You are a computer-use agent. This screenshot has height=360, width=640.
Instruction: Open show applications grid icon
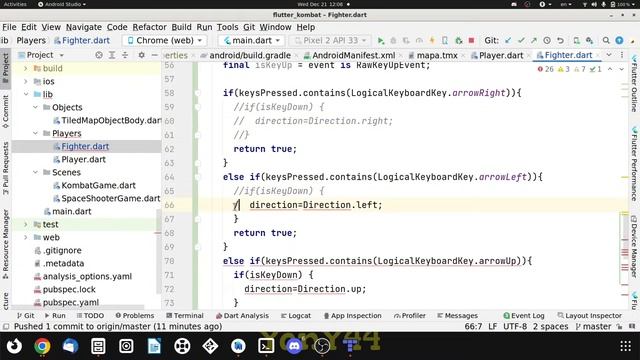point(625,346)
